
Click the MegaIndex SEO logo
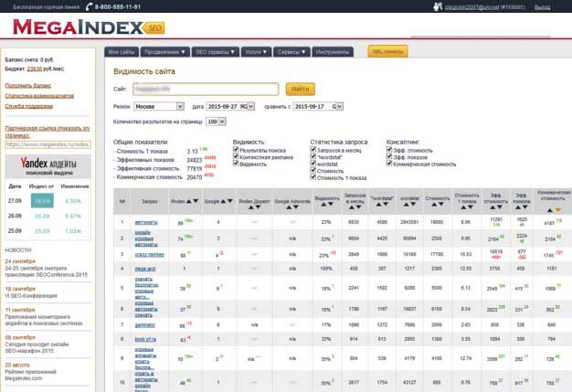[x=89, y=27]
